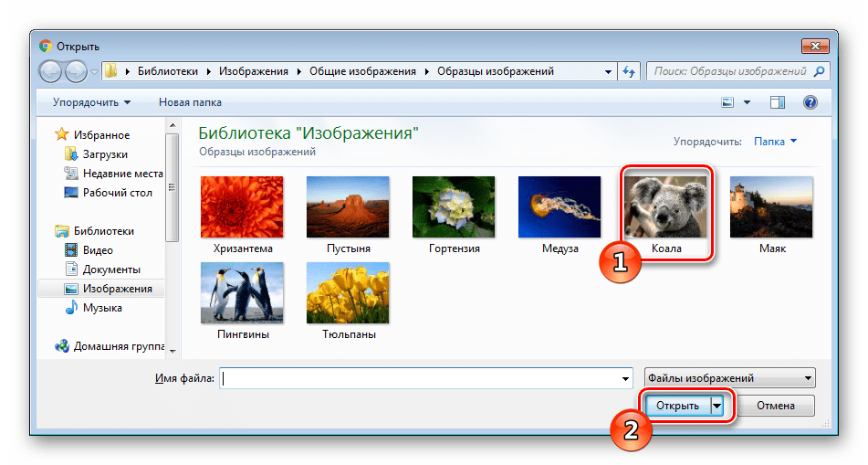The width and height of the screenshot is (868, 465).
Task: Open Документы library in sidebar
Action: (x=111, y=269)
